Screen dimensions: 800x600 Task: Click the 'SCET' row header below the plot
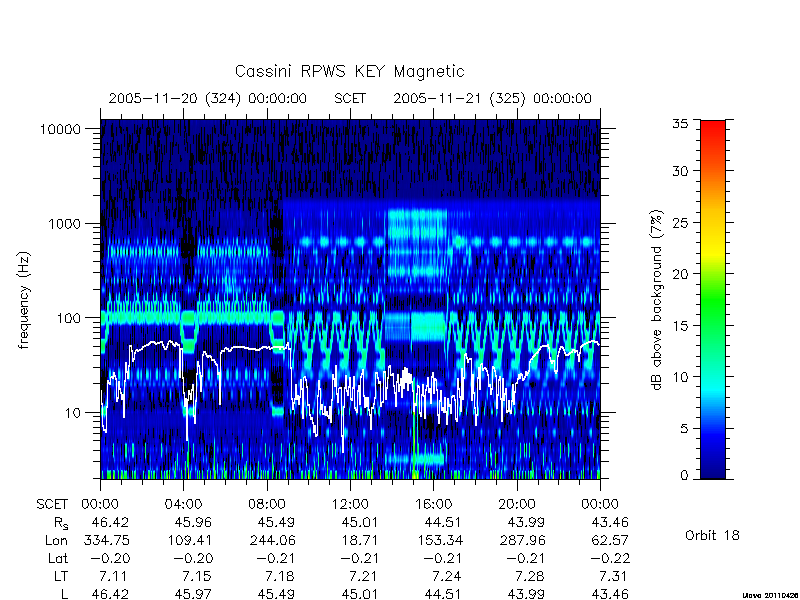coord(52,505)
